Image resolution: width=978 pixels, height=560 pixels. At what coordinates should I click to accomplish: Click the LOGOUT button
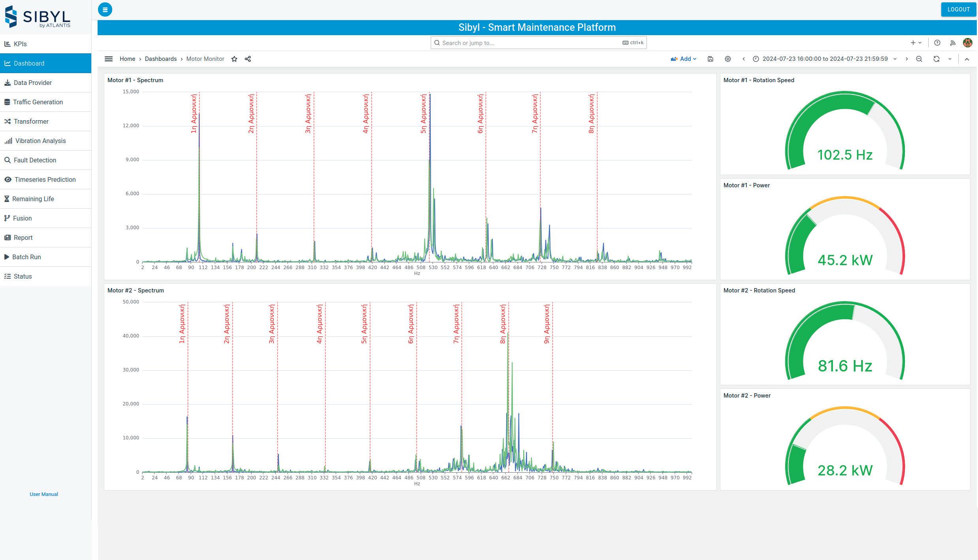[958, 9]
